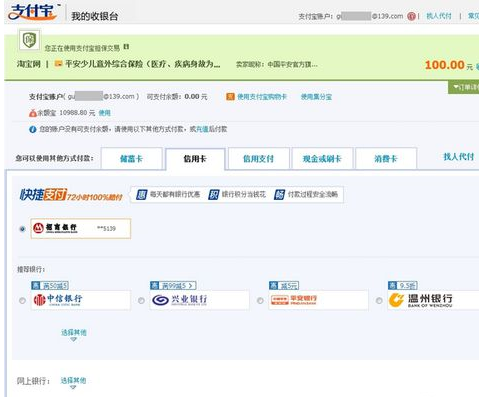Select the 兴业银行 radio button
479x397 pixels.
(141, 301)
